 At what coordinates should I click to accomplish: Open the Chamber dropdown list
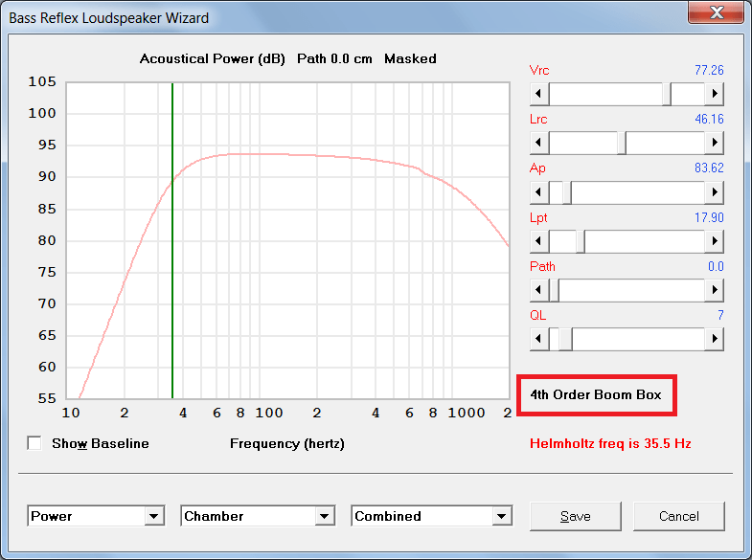325,516
